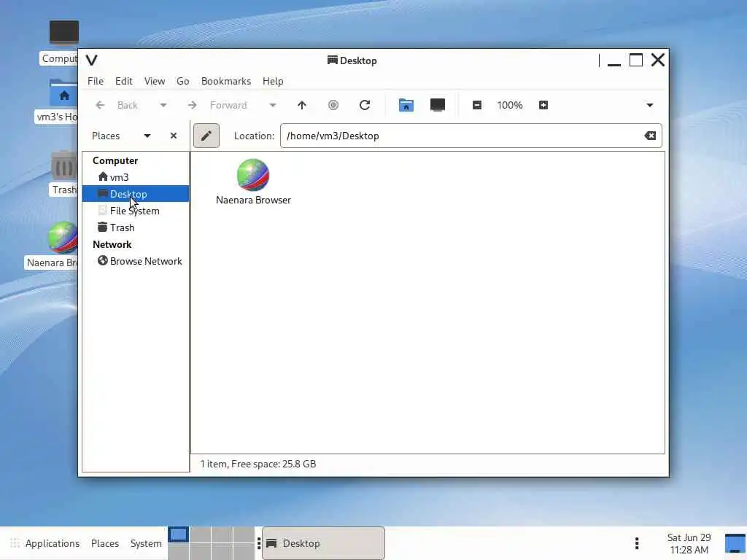
Task: Select Desktop in the Places sidebar
Action: pos(136,194)
